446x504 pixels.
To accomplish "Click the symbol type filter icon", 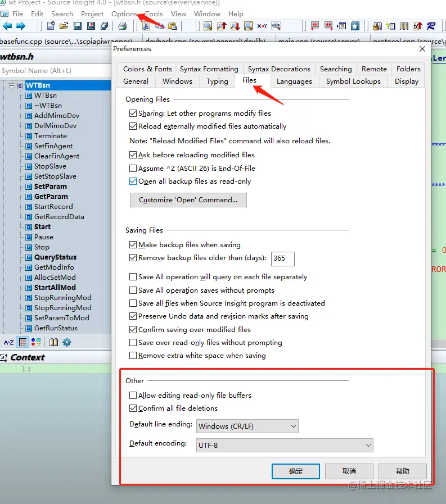I will click(36, 342).
